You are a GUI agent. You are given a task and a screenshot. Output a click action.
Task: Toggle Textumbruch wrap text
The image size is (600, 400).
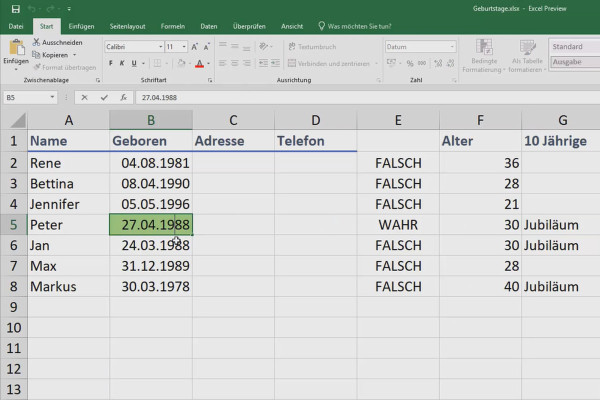pyautogui.click(x=312, y=47)
